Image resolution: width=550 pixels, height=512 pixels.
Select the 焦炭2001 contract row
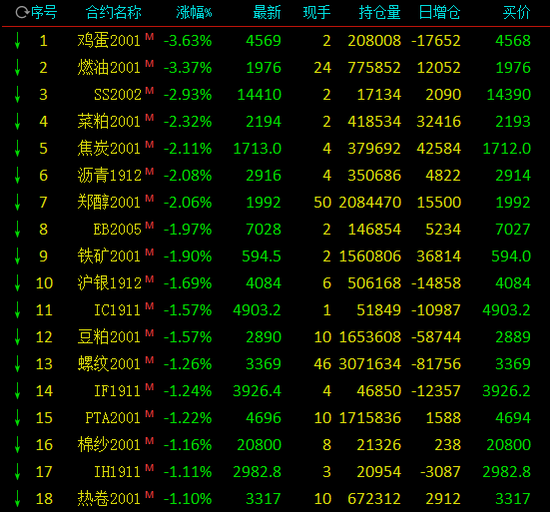275,148
